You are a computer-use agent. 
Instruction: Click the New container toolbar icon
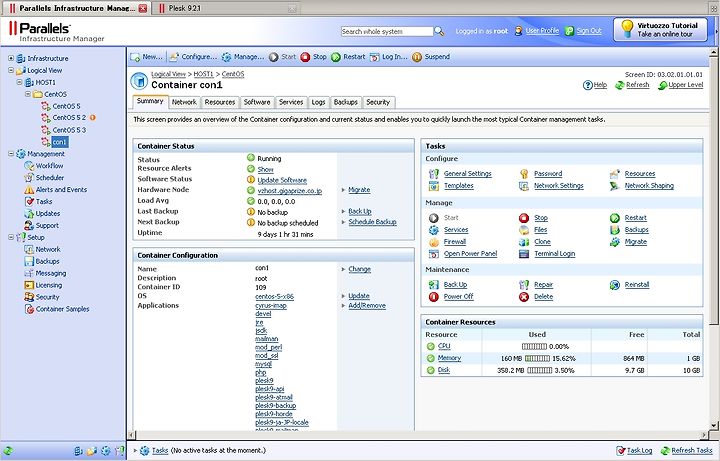[x=135, y=57]
